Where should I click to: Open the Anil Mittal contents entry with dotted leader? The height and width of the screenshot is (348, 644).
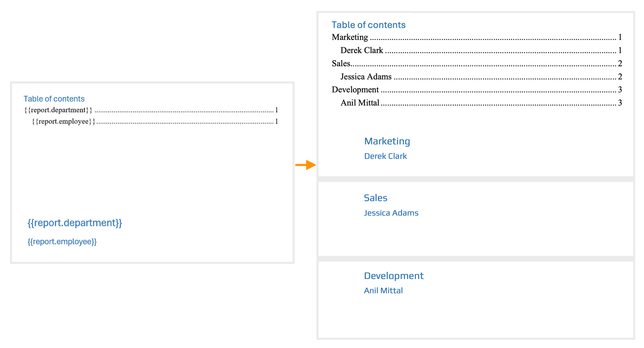click(481, 103)
